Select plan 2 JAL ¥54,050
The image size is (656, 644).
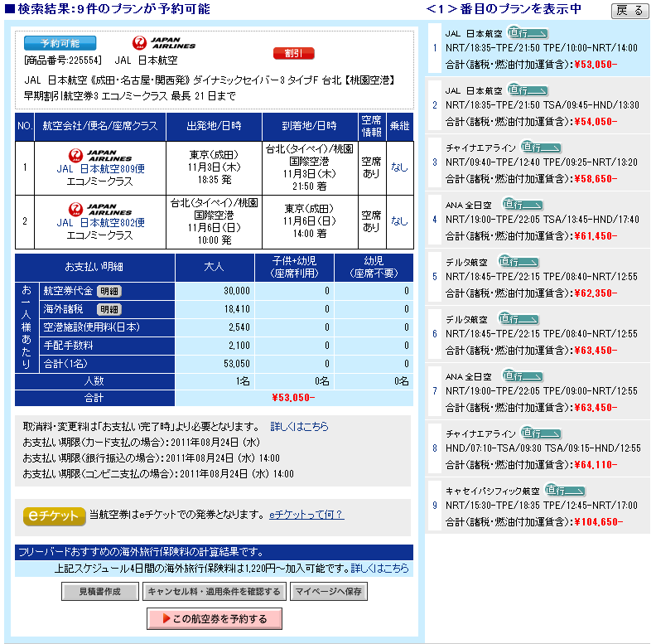click(538, 105)
